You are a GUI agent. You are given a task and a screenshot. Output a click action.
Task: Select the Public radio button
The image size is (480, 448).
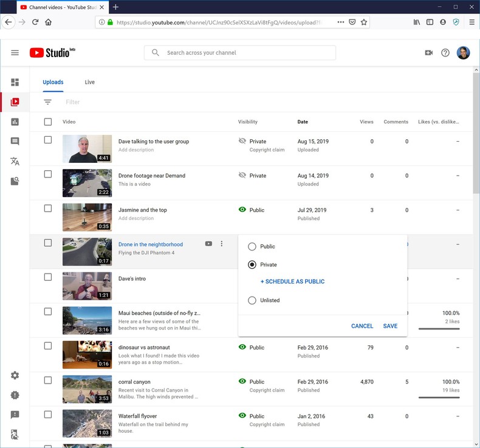[x=252, y=247]
